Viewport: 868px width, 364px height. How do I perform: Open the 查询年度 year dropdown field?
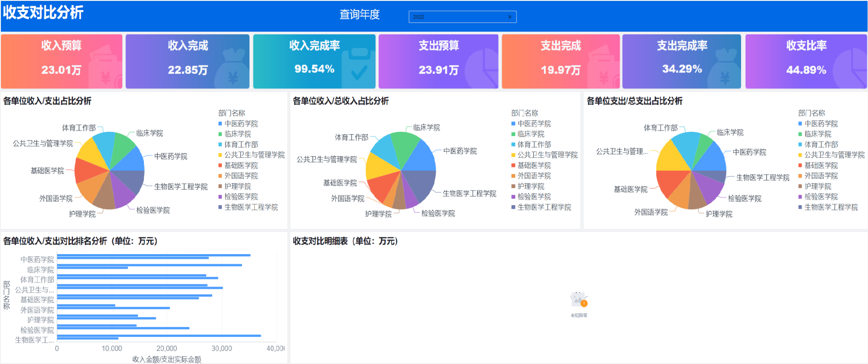(x=462, y=17)
